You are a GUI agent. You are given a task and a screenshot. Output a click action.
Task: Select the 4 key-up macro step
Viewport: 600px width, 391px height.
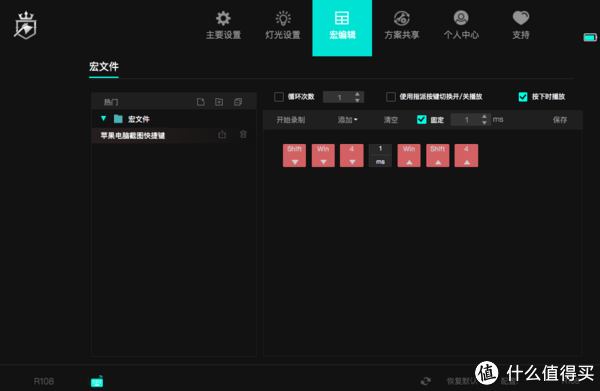tap(466, 155)
